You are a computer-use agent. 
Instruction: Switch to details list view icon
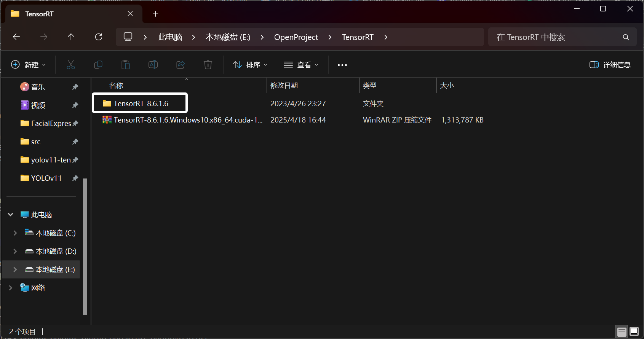[622, 332]
